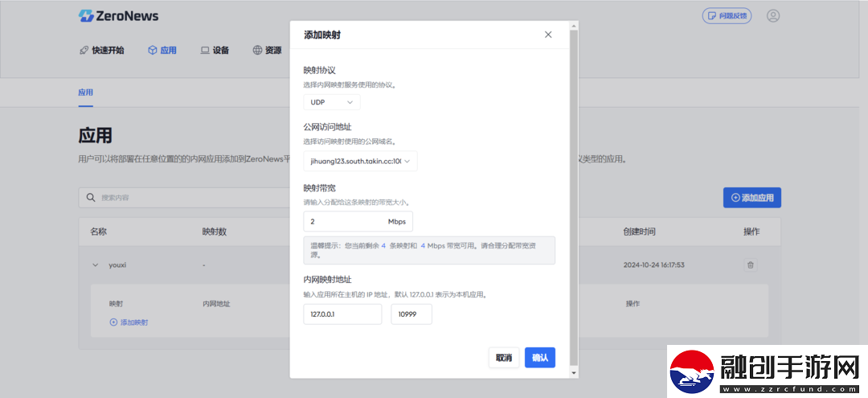
Task: Click the 2024-10-24 16:17:53 timestamp cell
Action: [x=653, y=265]
